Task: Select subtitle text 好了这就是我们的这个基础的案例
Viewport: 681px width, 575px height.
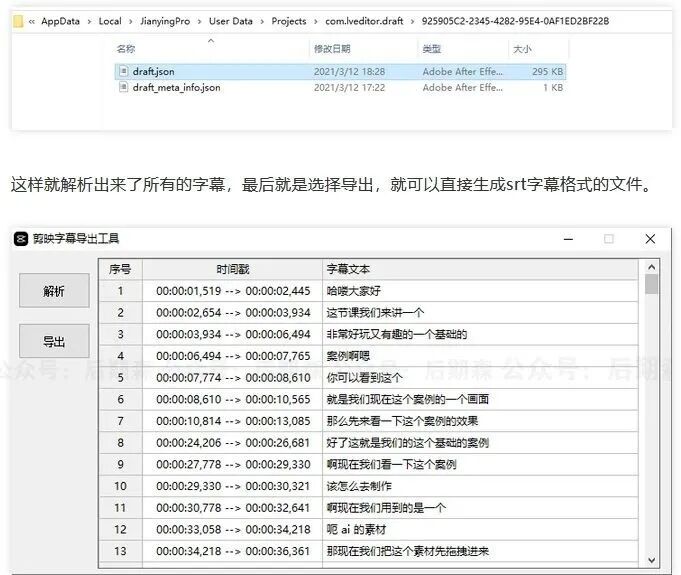Action: coord(408,443)
